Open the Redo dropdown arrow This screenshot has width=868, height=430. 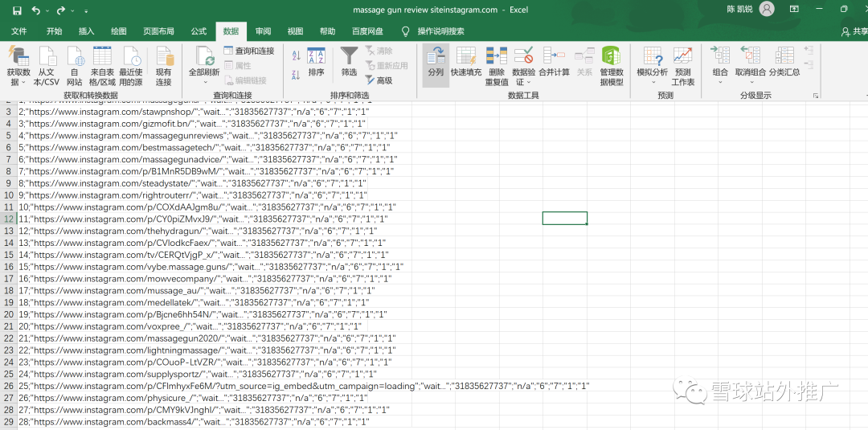[72, 10]
